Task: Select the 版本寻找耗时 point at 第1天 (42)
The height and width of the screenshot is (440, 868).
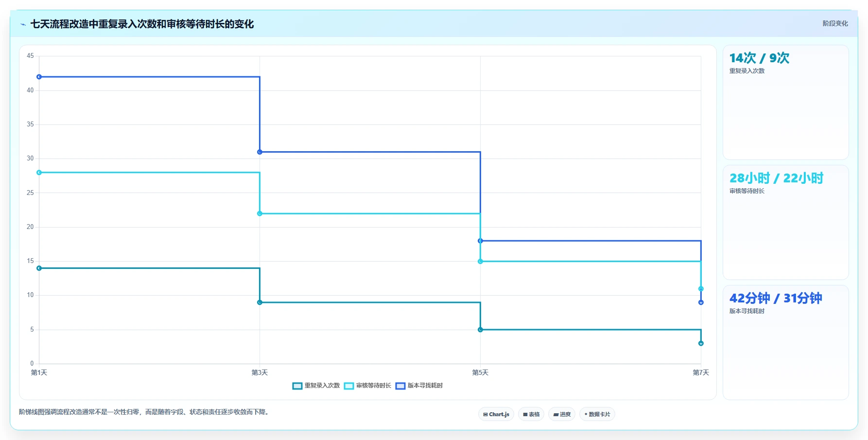Action: [39, 77]
